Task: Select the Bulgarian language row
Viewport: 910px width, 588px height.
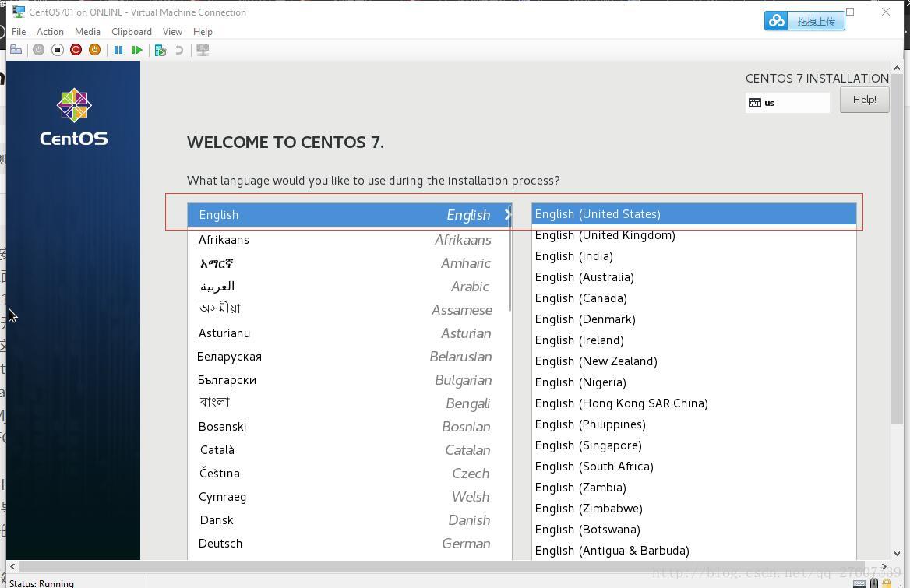Action: coord(349,380)
